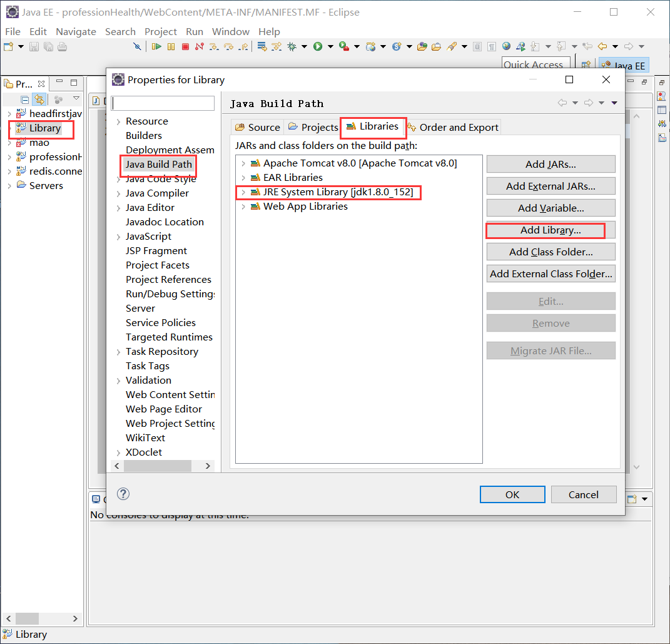Select the Library project in explorer
The image size is (670, 644).
[45, 128]
